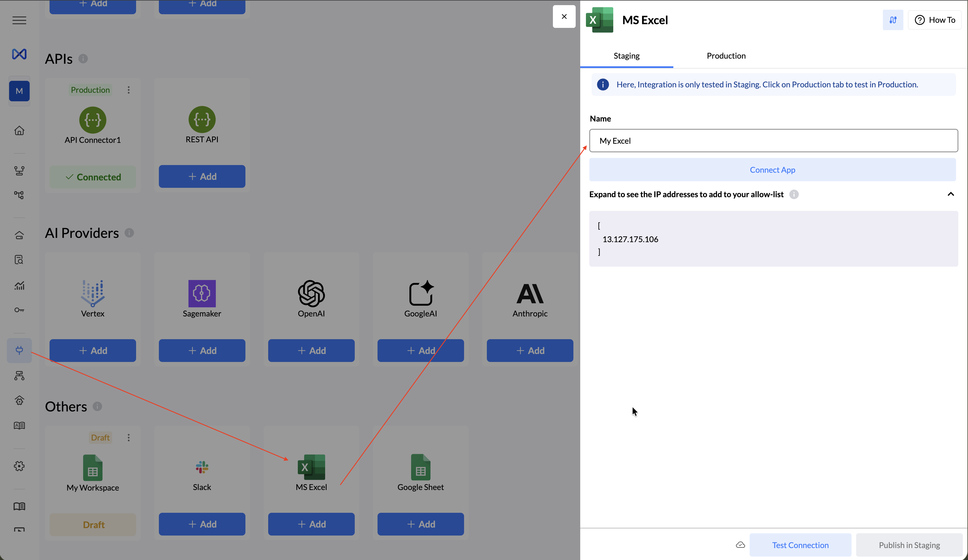Click the M workspace avatar in sidebar
The width and height of the screenshot is (968, 560).
pos(19,91)
